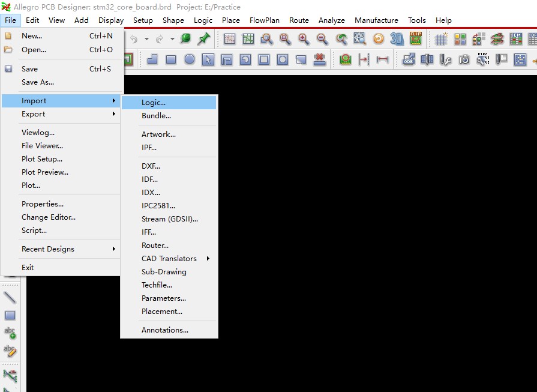Click the Zoom Selection icon

point(359,39)
